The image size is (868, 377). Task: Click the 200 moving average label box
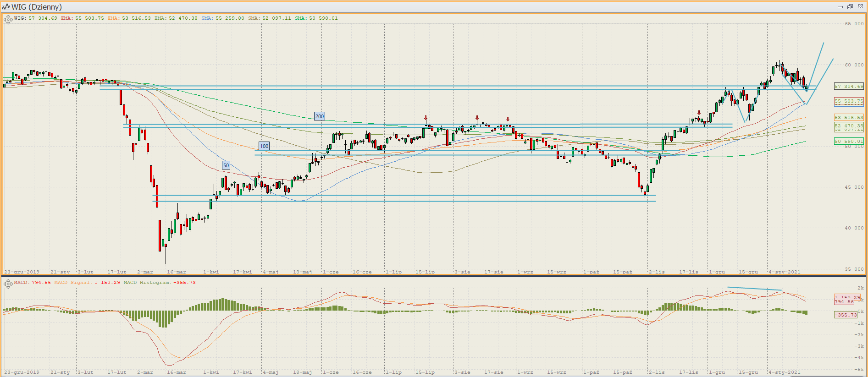pos(320,116)
